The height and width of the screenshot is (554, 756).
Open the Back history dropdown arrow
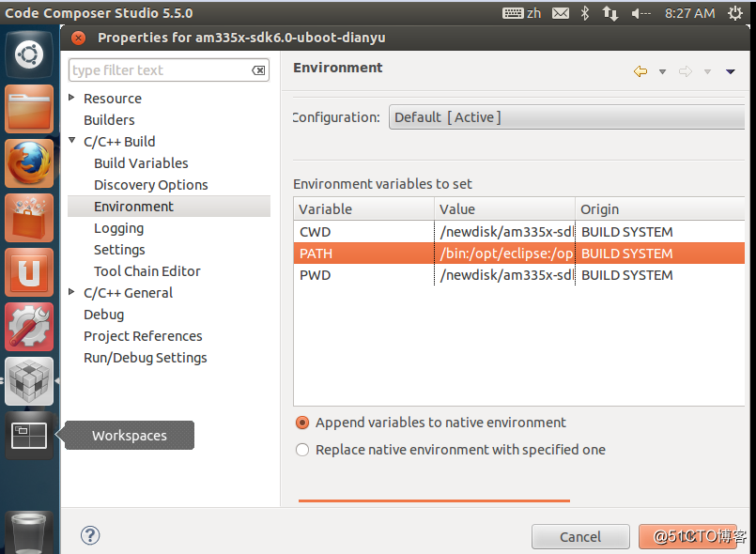662,72
